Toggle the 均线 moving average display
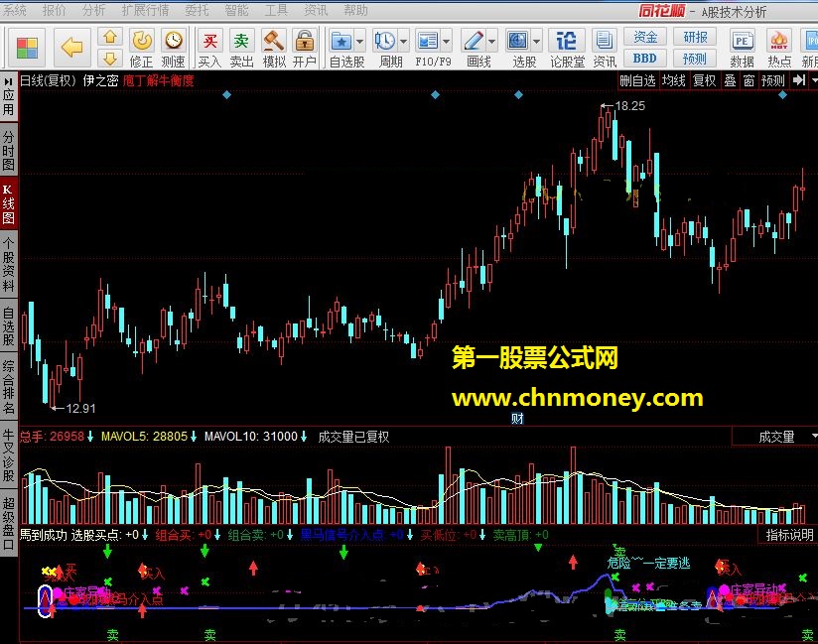This screenshot has height=644, width=818. pyautogui.click(x=673, y=80)
